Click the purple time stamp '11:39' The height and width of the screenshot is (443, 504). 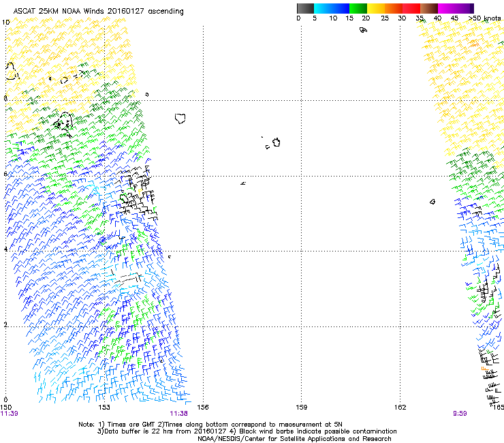[x=10, y=414]
